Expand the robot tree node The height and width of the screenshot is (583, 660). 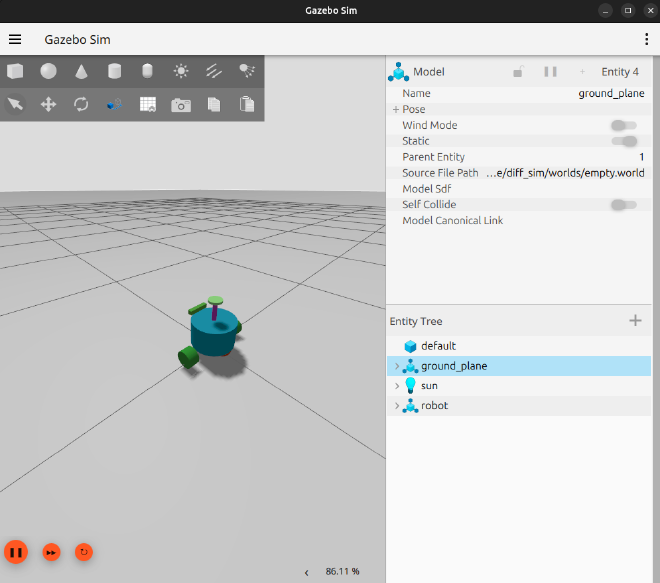tap(397, 406)
